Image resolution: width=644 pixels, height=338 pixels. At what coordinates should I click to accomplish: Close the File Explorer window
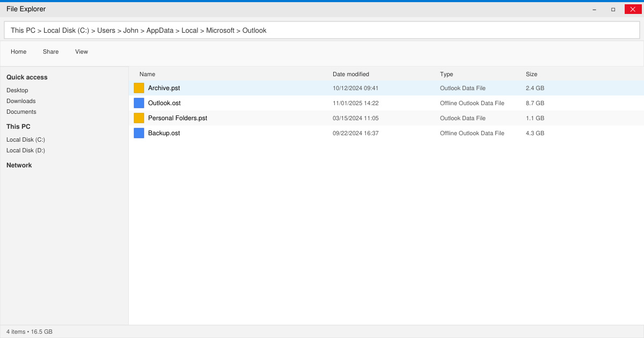(x=633, y=9)
